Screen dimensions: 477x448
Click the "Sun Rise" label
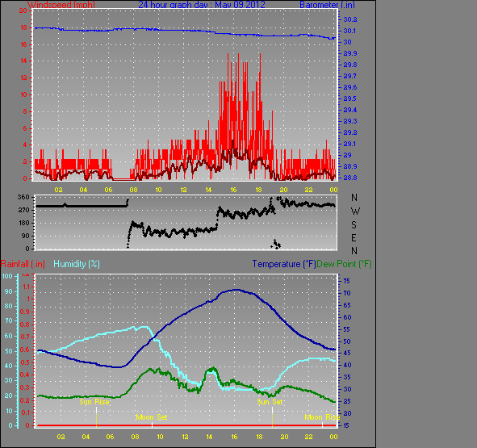click(94, 402)
